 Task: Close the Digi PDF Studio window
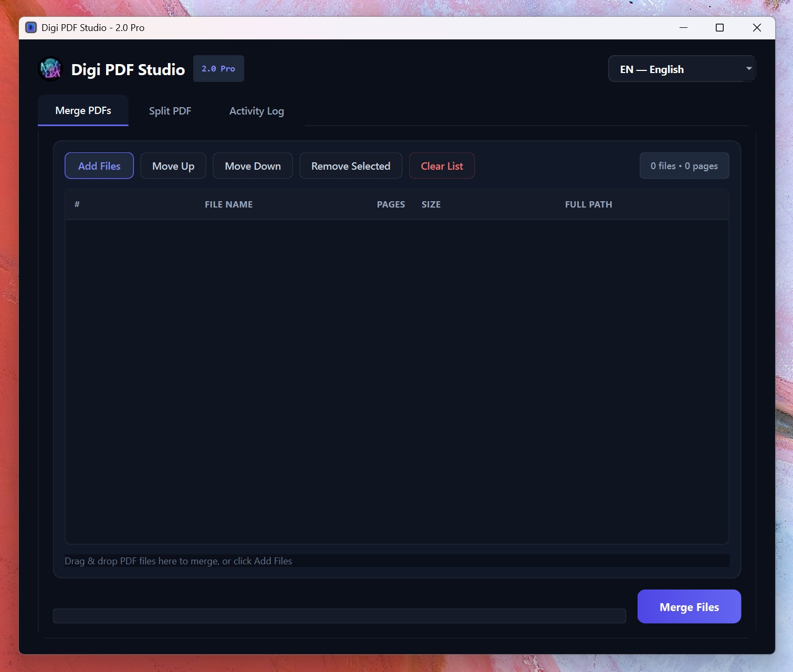coord(757,27)
